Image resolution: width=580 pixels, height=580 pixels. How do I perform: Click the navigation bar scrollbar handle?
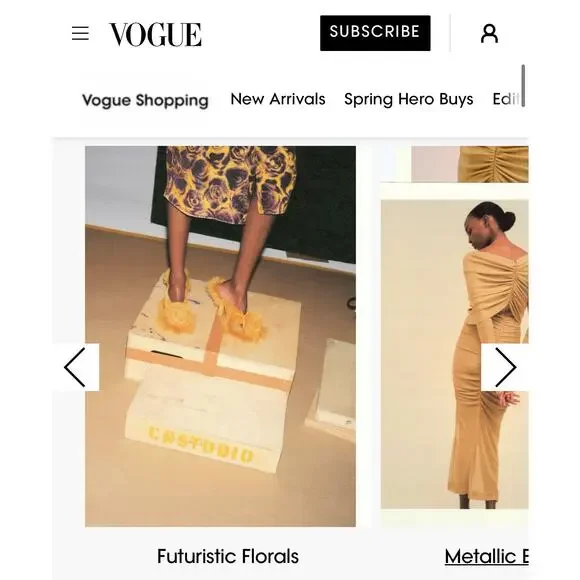[523, 85]
